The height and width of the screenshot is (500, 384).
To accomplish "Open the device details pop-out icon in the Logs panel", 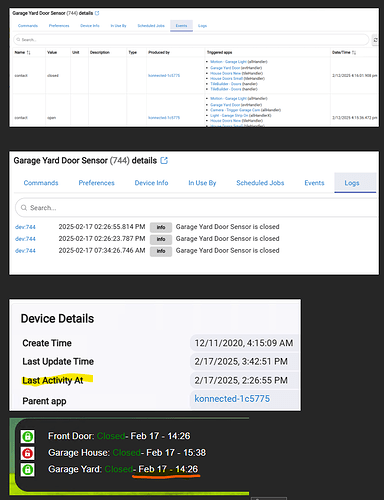I will point(164,161).
